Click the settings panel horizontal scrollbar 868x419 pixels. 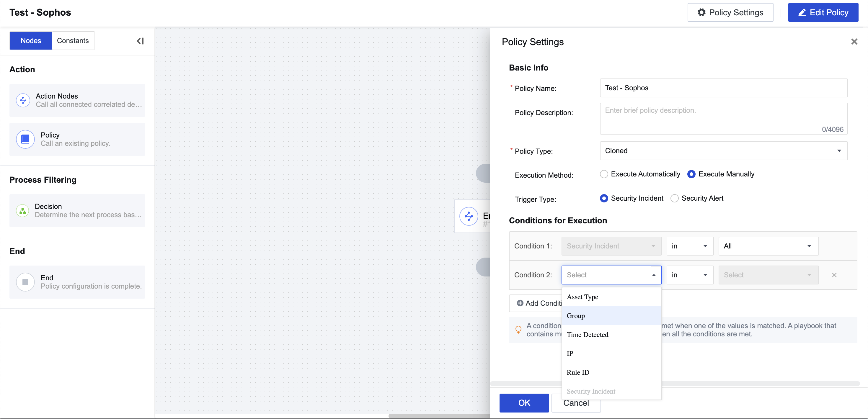[675, 384]
